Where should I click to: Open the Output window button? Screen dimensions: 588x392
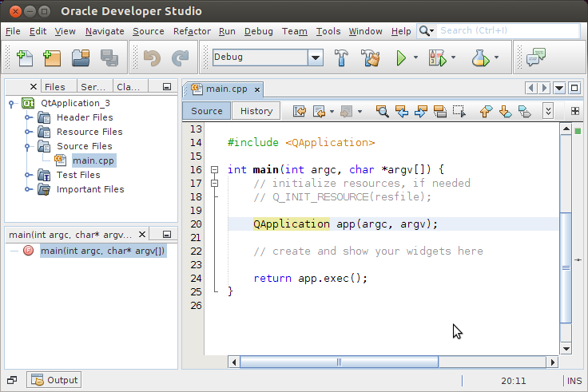click(54, 380)
